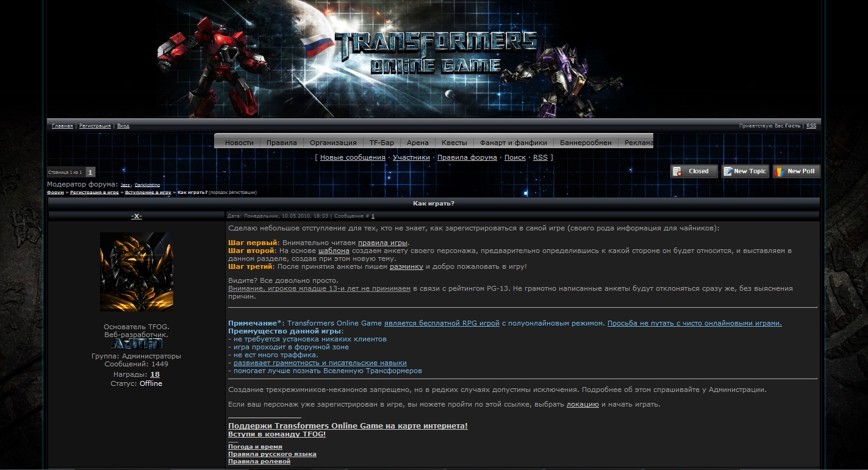Viewport: 868px width, 470px height.
Task: Open the Квесты menu tab
Action: [454, 143]
